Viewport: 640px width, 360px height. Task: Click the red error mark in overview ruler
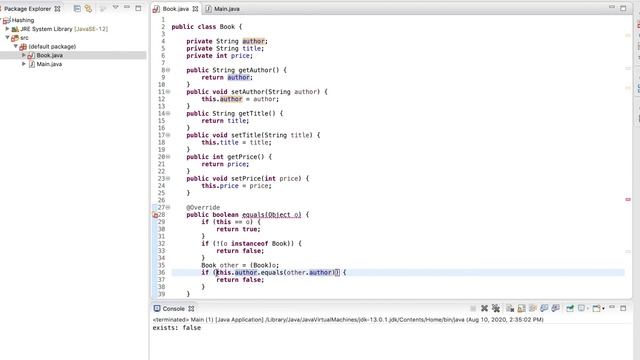pyautogui.click(x=628, y=200)
